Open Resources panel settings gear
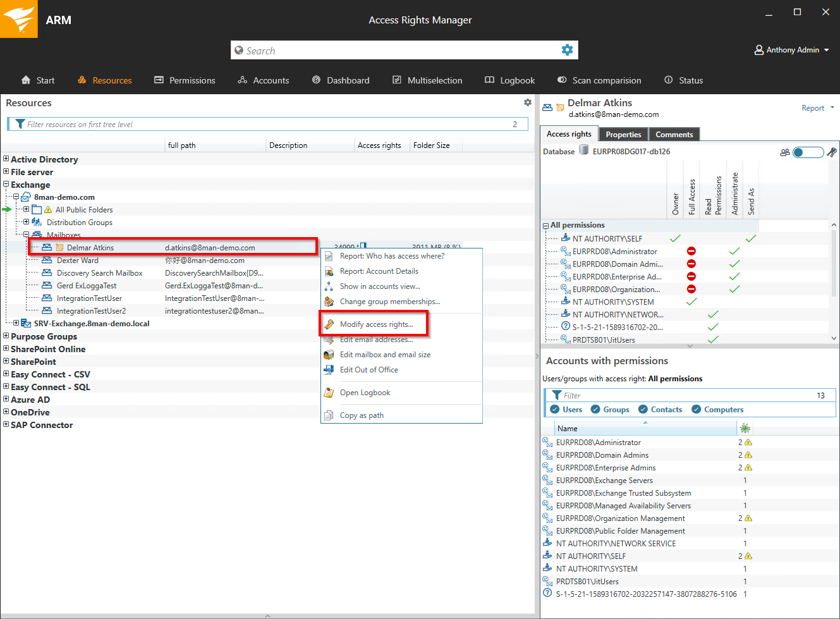 [528, 102]
